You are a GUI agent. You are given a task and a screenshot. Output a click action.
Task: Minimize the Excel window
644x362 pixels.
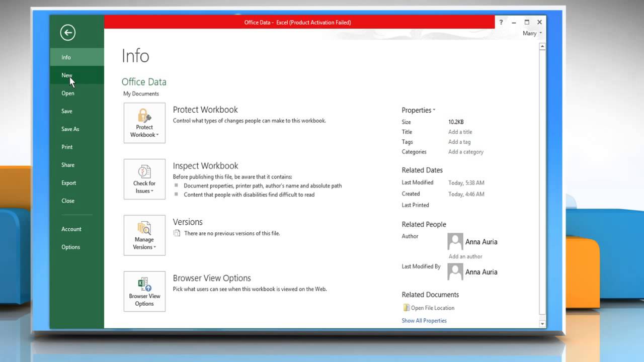514,22
